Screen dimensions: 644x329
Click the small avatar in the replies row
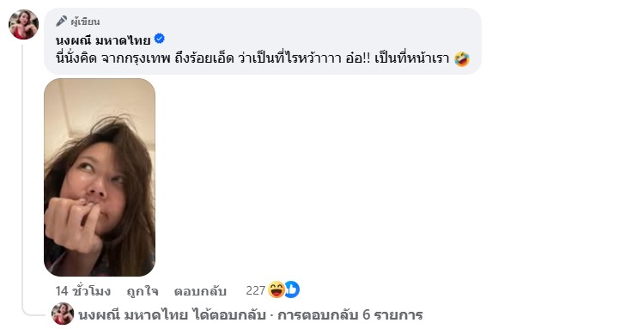tap(63, 314)
